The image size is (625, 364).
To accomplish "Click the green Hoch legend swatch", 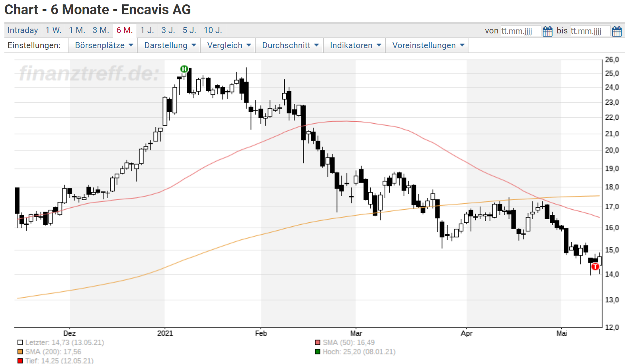I will pos(317,352).
